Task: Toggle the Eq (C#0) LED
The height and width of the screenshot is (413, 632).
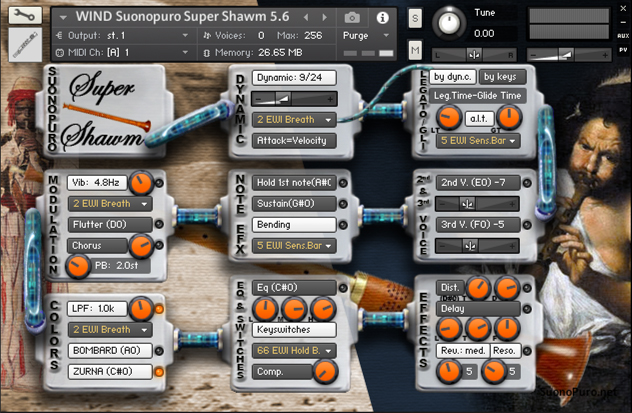Action: [x=343, y=288]
